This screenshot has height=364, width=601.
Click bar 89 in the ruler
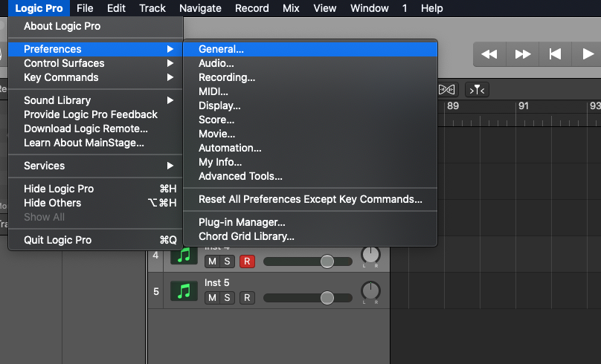453,106
